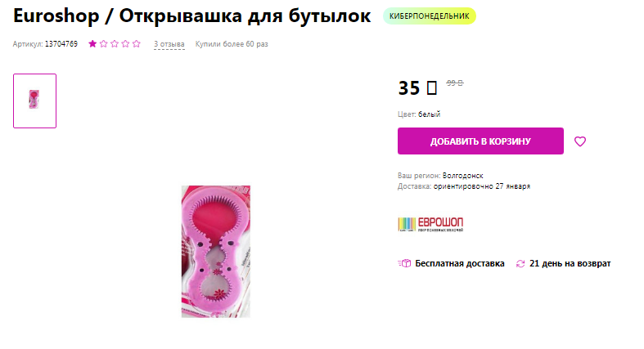Viewport: 644px width, 349px height.
Task: Open the Еврошоп brand logo
Action: pos(430,224)
